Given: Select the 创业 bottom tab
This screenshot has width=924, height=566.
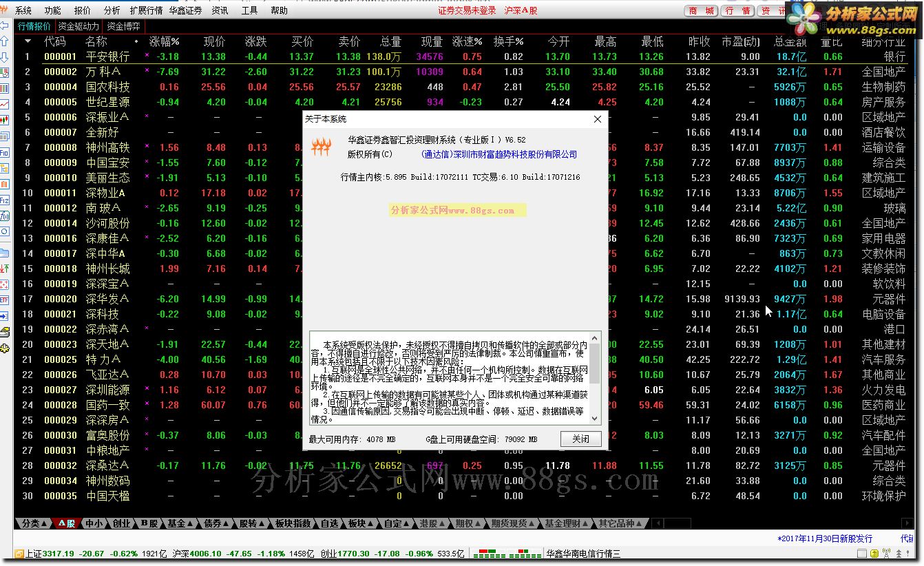Looking at the screenshot, I should pos(122,523).
